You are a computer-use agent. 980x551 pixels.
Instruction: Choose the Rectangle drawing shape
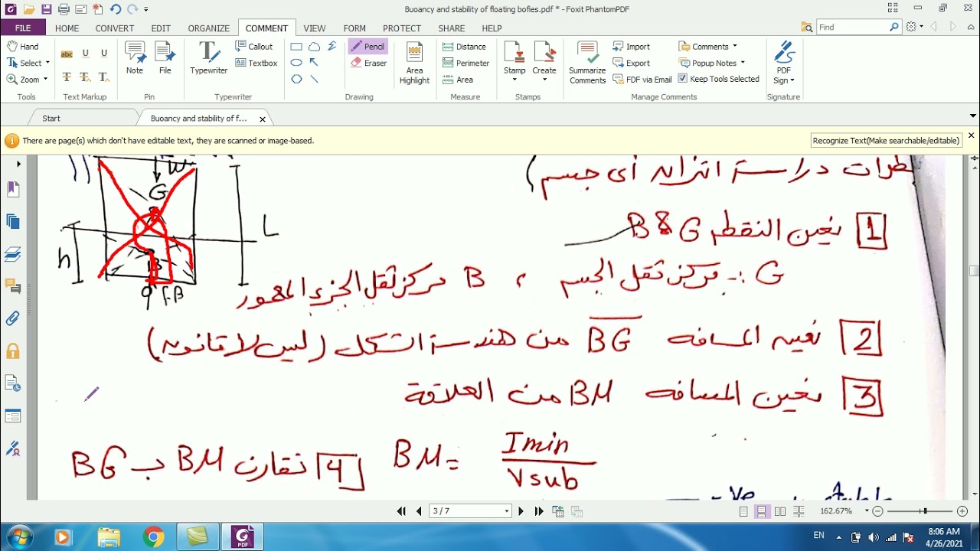(x=296, y=47)
